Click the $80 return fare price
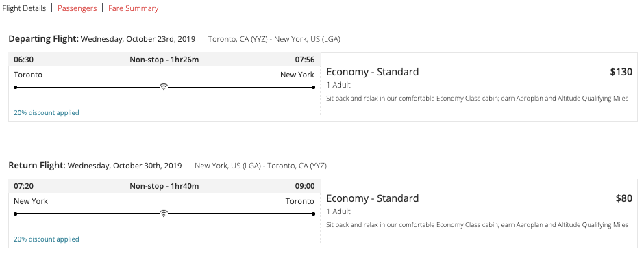Viewport: 644px width, 260px height. point(624,199)
